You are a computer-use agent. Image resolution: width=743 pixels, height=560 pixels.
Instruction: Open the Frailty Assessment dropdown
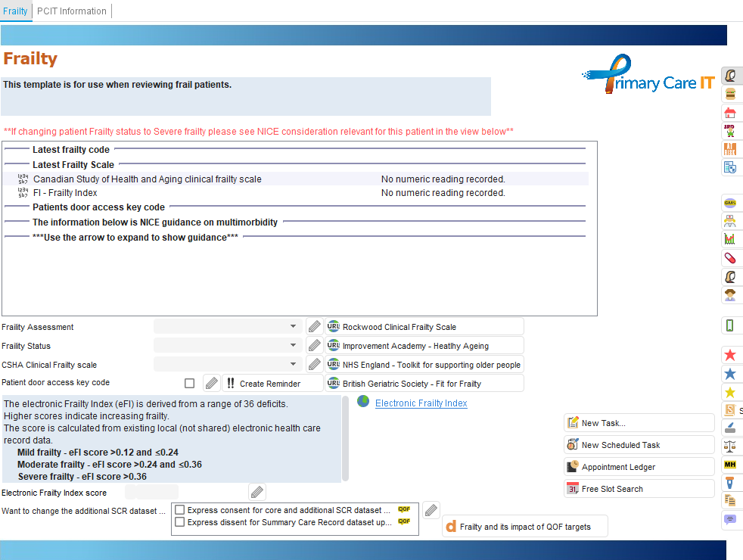coord(293,327)
